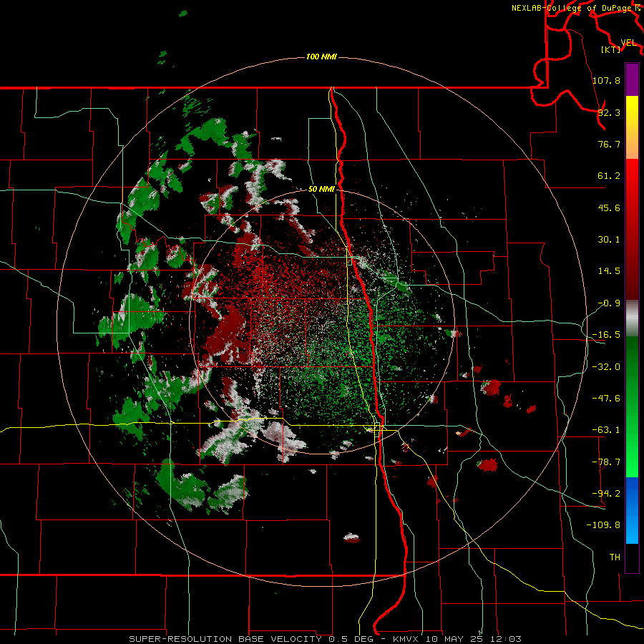This screenshot has width=644, height=644.
Task: Click the 92.3 value on velocity scale
Action: coord(609,112)
